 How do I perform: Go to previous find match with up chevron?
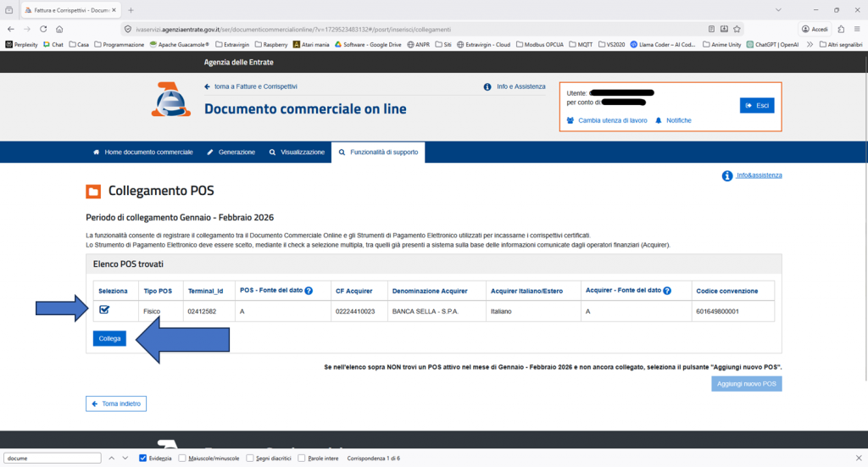point(110,459)
